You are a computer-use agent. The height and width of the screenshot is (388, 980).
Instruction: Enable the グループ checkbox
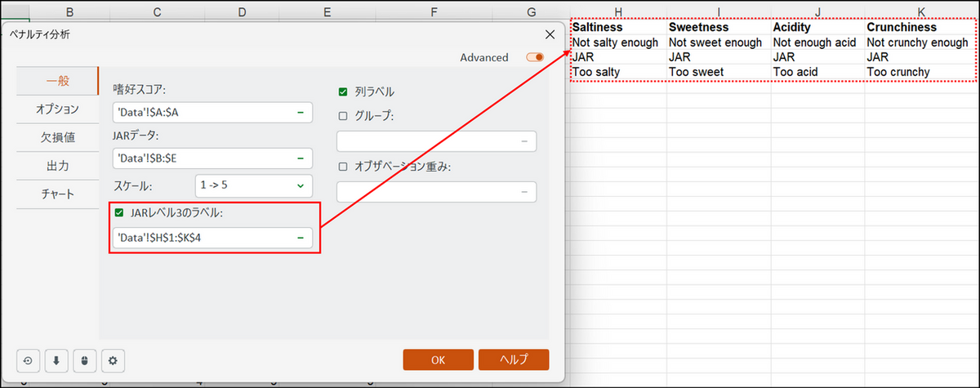pyautogui.click(x=343, y=116)
